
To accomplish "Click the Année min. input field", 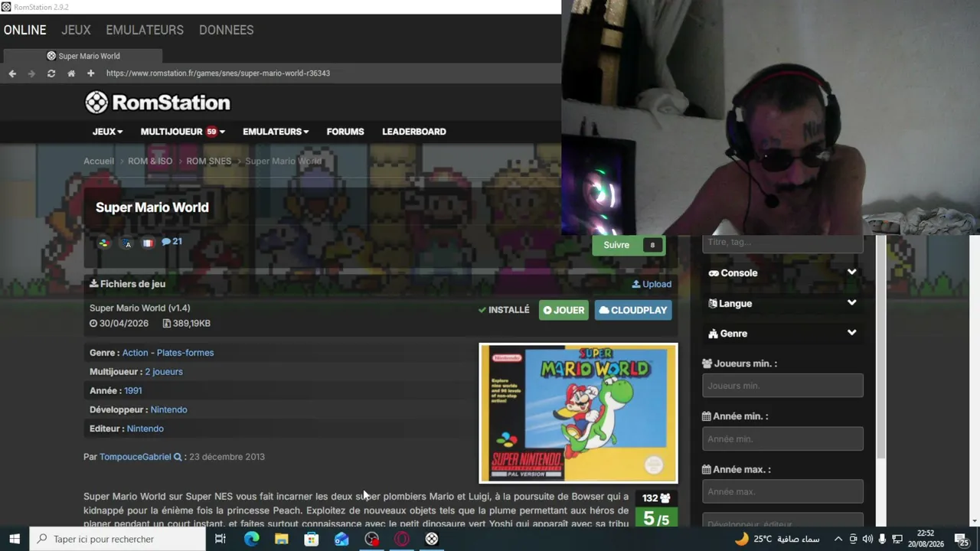I will click(782, 439).
